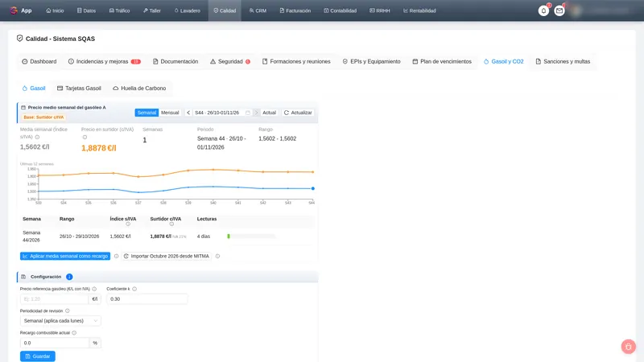
Task: Select Mensual view toggle
Action: (170, 113)
